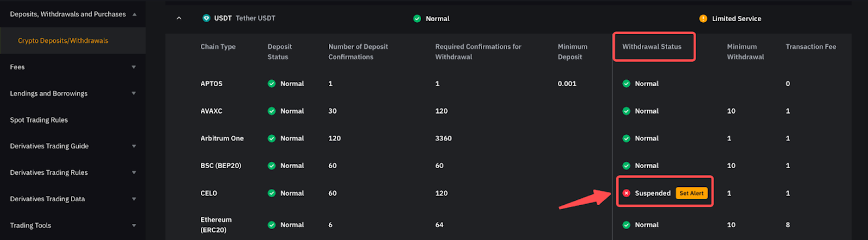Expand the Trading Tools sidebar menu
This screenshot has width=868, height=240.
coord(133,225)
